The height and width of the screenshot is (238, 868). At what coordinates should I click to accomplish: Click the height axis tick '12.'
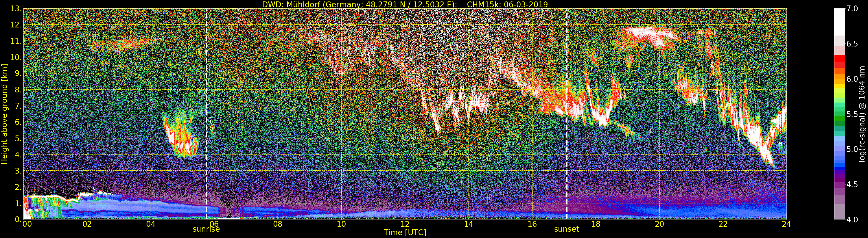[16, 25]
